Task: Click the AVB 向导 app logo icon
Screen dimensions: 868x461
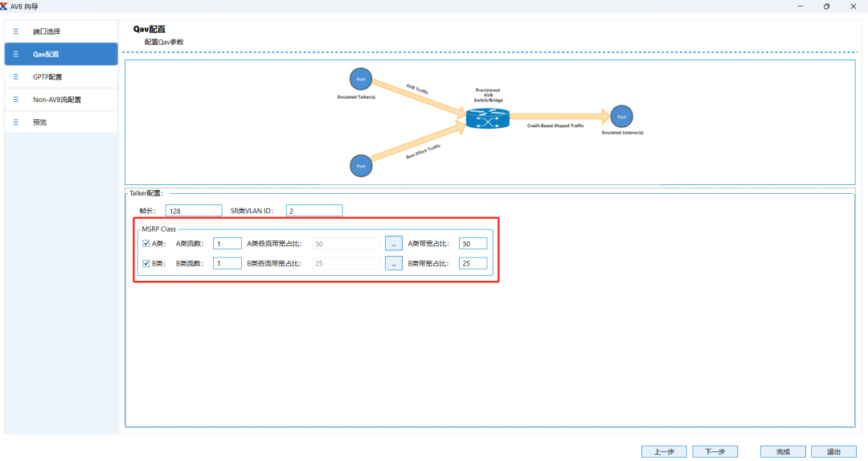Action: (4, 6)
